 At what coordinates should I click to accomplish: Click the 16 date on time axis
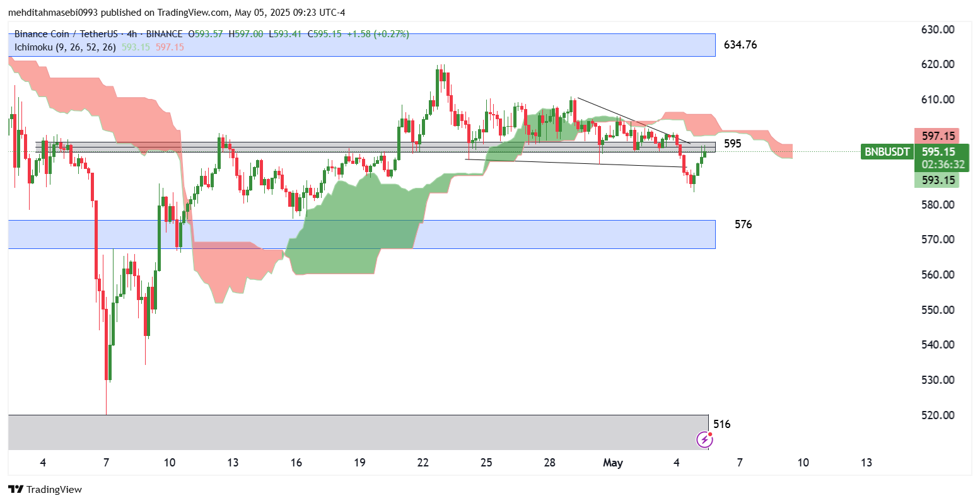coord(296,463)
